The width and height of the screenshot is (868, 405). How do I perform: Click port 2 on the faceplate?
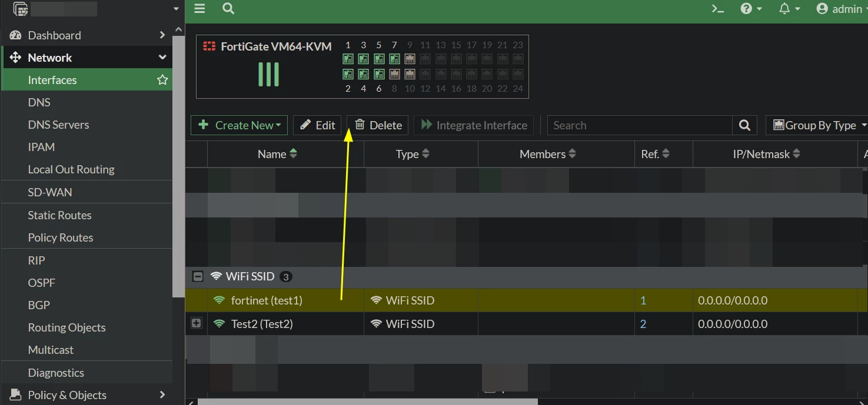click(x=348, y=74)
